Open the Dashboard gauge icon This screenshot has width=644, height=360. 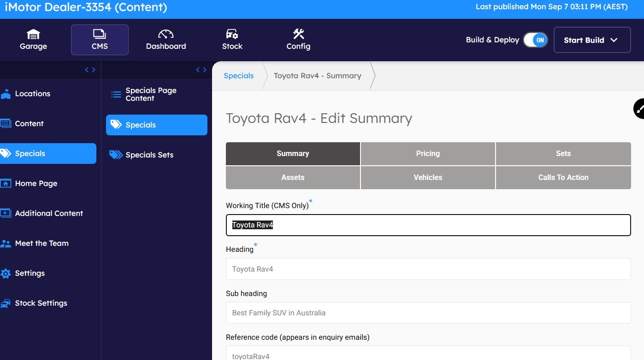coord(165,34)
